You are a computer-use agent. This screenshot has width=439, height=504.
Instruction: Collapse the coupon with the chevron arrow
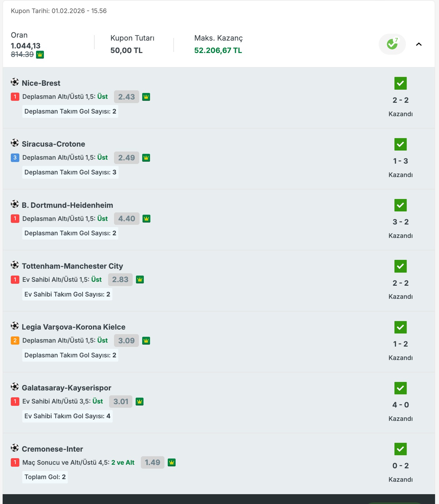click(419, 44)
